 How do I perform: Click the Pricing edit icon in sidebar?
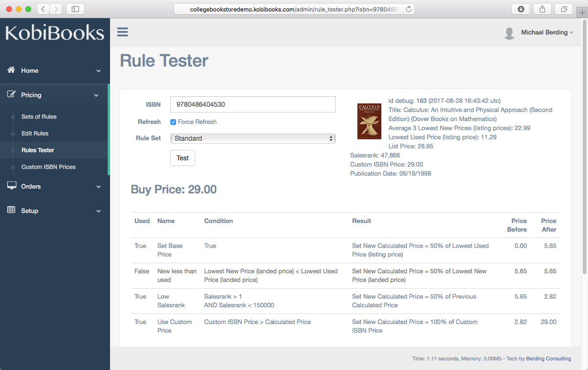(11, 94)
